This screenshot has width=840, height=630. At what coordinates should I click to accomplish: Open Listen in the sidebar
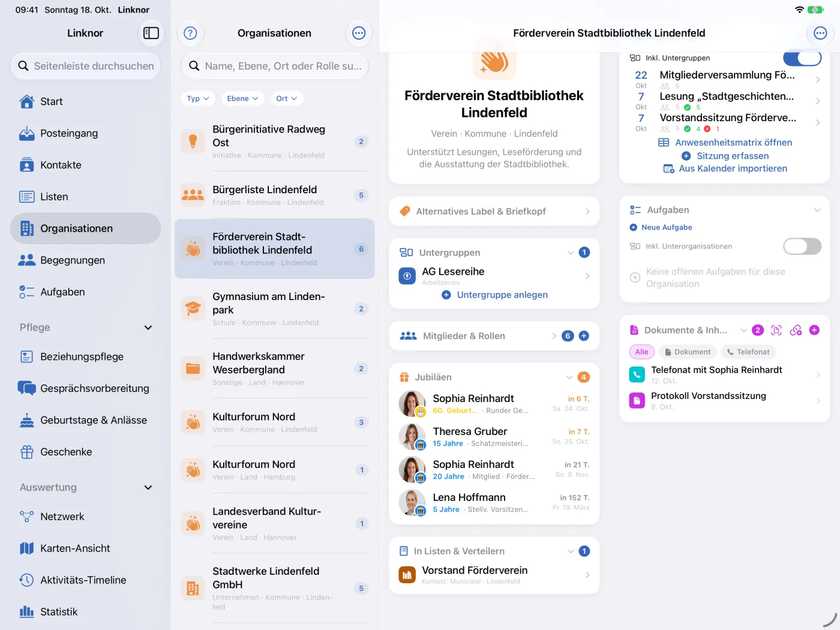pyautogui.click(x=85, y=197)
